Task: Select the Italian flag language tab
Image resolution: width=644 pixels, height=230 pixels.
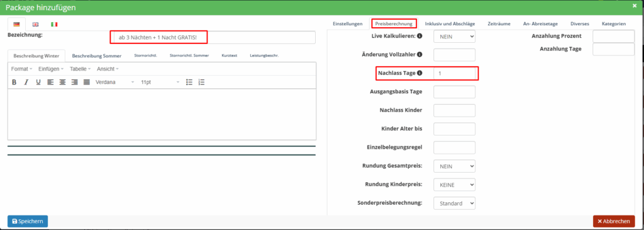Action: coord(54,25)
